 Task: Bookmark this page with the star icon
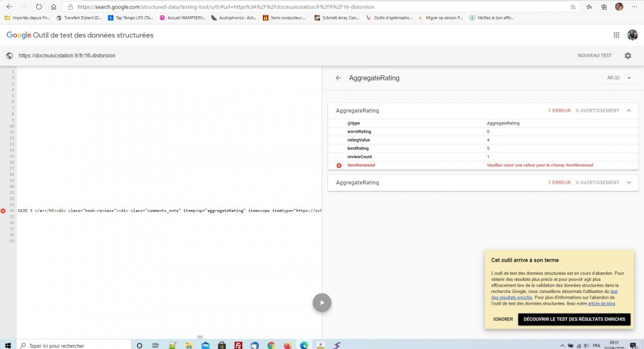click(573, 6)
